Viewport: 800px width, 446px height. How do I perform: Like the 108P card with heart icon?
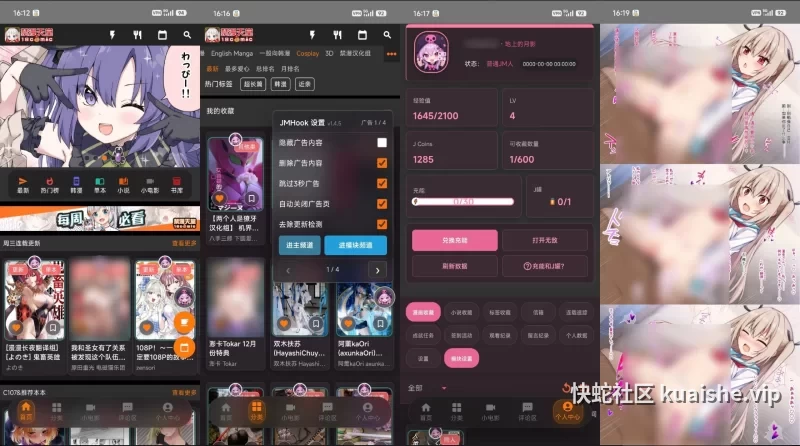(x=147, y=327)
